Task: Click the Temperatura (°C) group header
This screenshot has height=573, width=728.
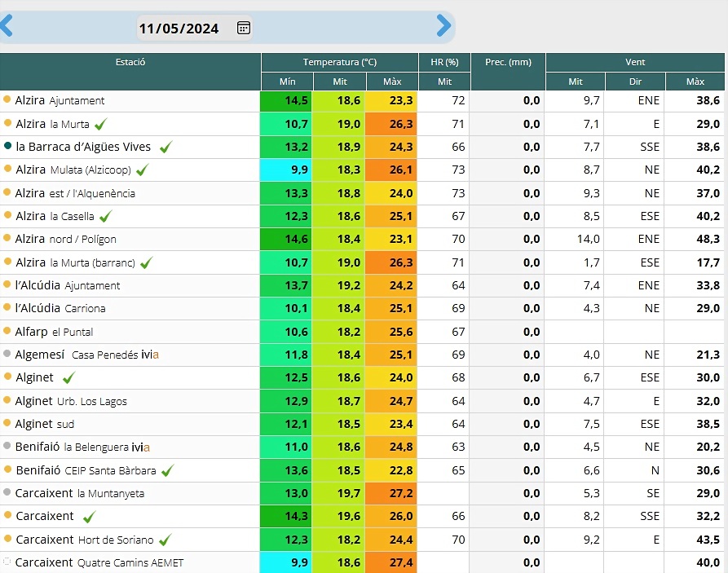Action: pos(340,62)
